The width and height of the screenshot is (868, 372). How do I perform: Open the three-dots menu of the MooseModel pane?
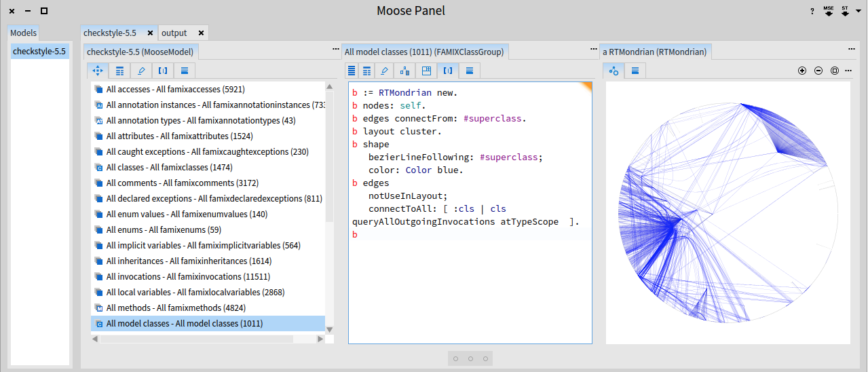(335, 50)
